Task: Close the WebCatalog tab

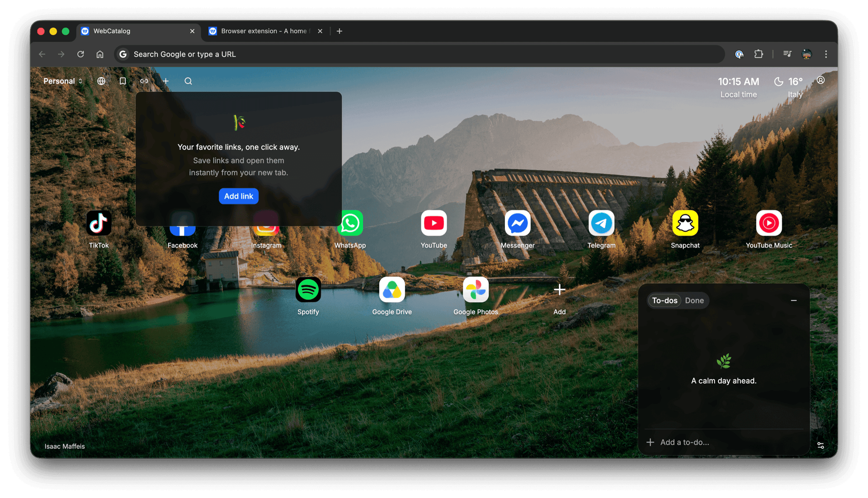Action: (x=192, y=31)
